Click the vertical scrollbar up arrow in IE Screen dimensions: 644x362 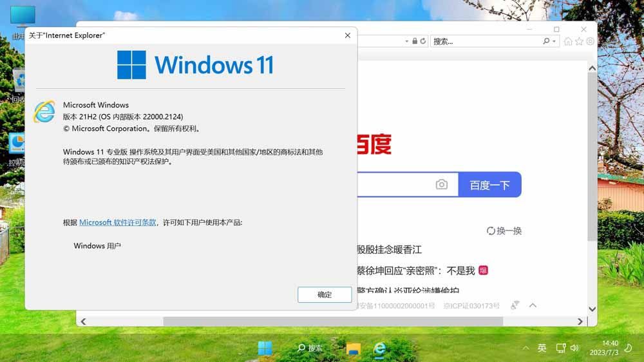click(x=592, y=68)
